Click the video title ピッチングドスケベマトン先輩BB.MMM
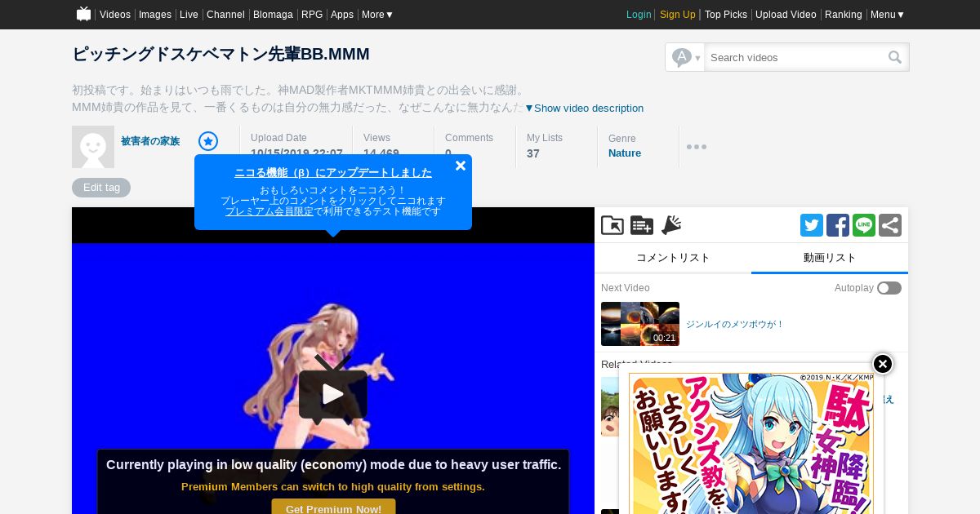 [x=220, y=55]
